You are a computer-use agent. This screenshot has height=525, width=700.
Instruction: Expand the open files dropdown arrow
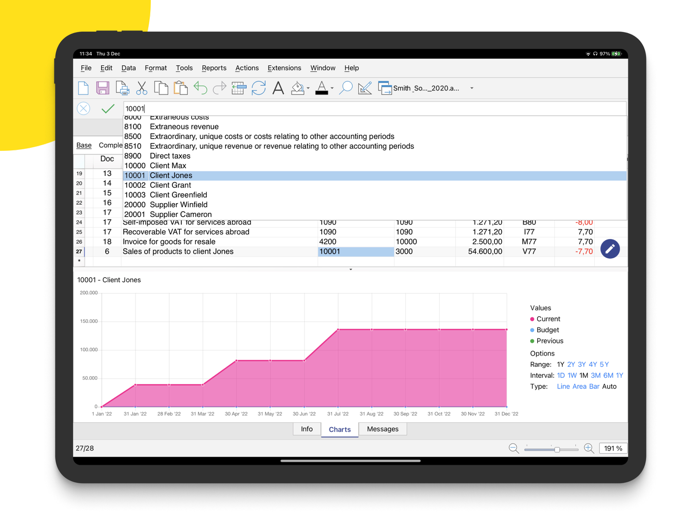click(x=471, y=88)
